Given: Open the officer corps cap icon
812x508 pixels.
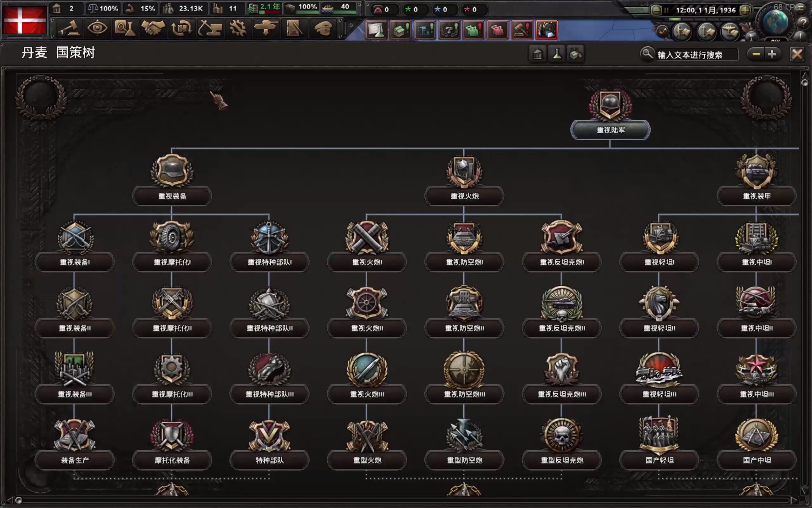Looking at the screenshot, I should click(x=322, y=28).
